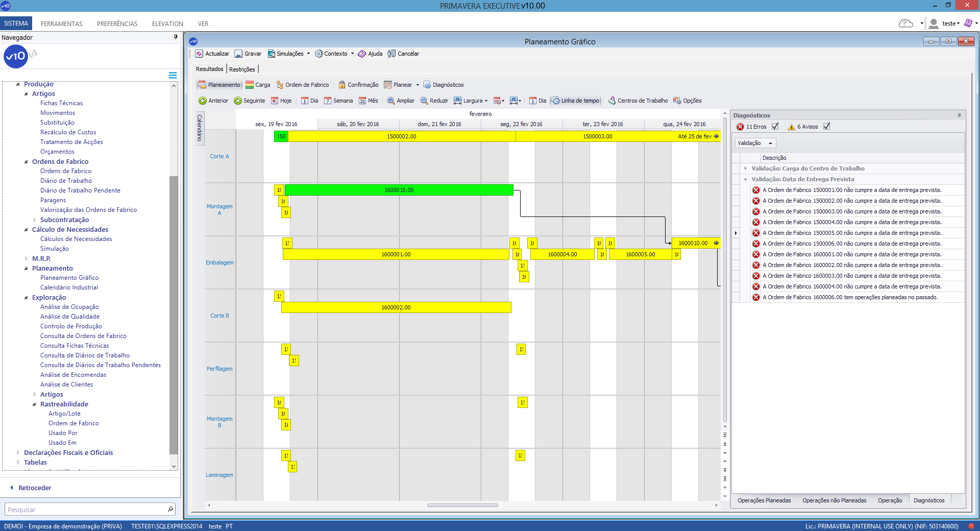Toggle the Dia view next to Linha de tempo

pos(538,101)
